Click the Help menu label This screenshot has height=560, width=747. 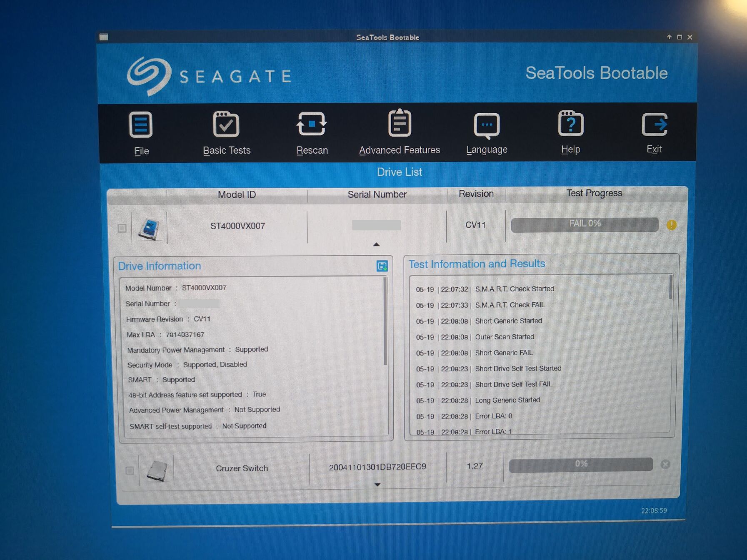[x=571, y=149]
